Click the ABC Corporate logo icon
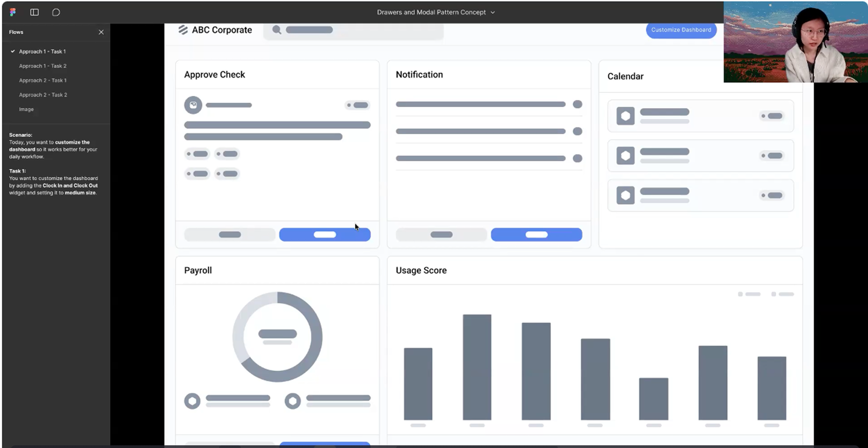 [x=183, y=30]
